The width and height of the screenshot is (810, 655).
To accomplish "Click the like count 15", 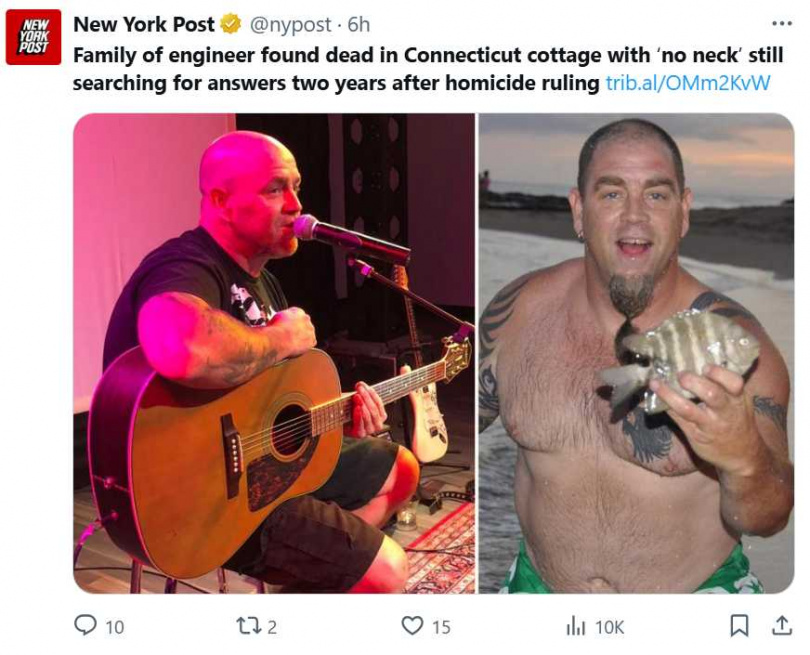I will tap(441, 627).
